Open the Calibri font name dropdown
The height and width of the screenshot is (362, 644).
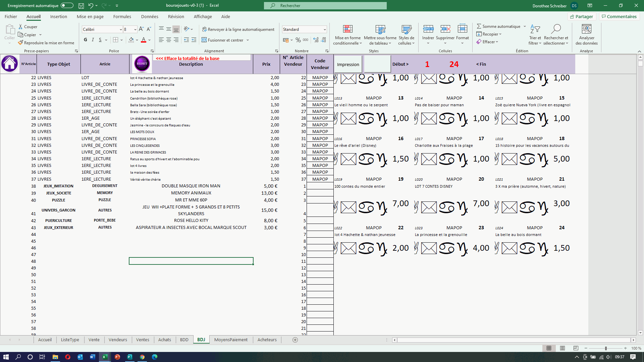[121, 29]
